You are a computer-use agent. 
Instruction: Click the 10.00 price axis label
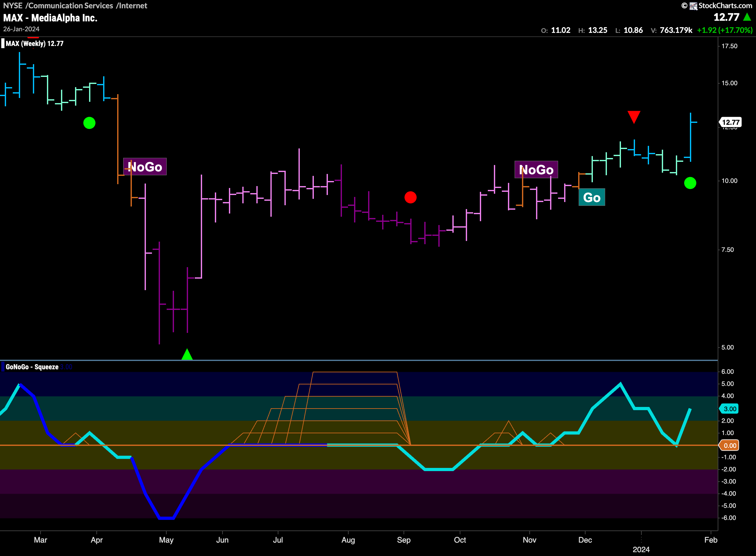coord(729,181)
